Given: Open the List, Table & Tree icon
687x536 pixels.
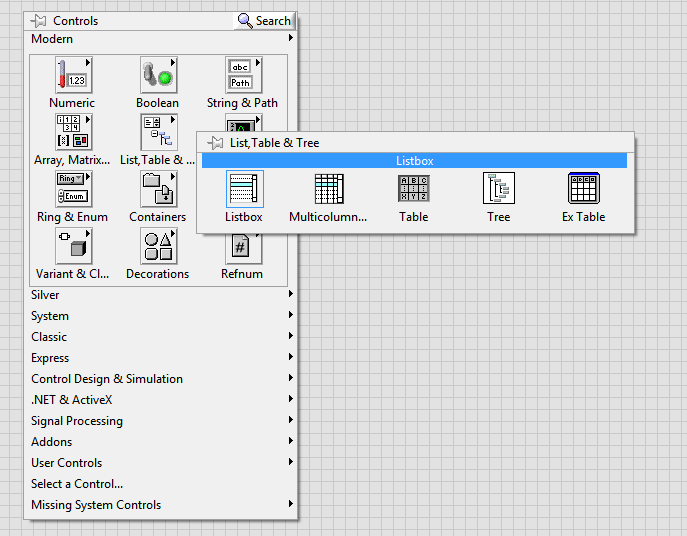Looking at the screenshot, I should tap(158, 132).
